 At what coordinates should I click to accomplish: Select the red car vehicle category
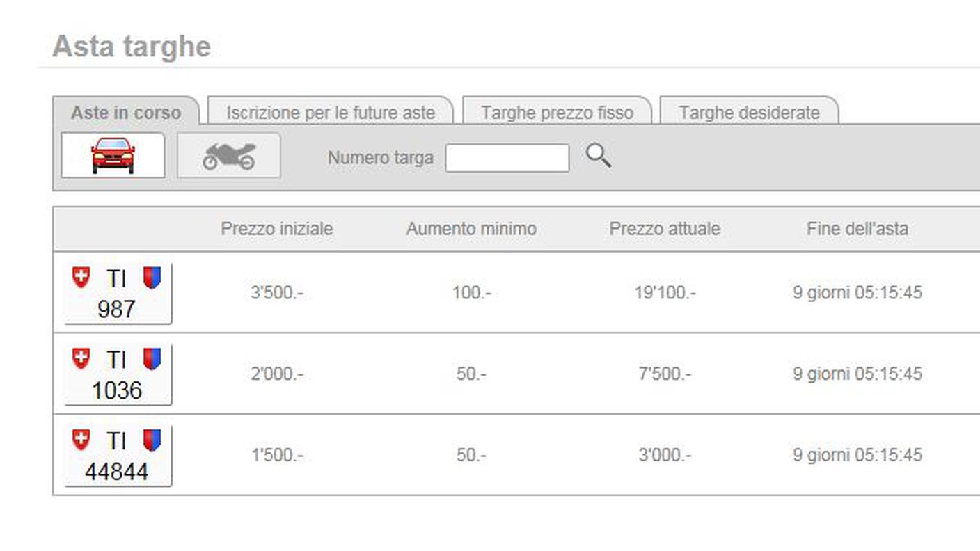point(113,155)
